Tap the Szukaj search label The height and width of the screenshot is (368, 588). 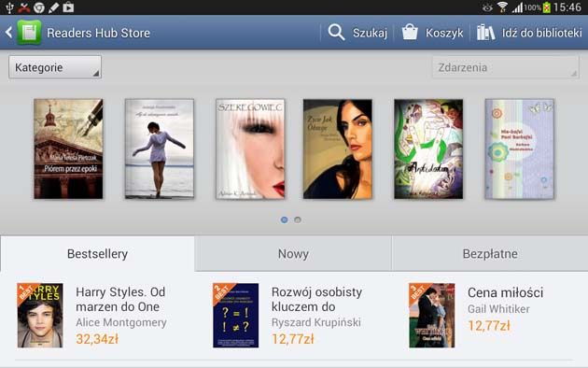tap(370, 33)
